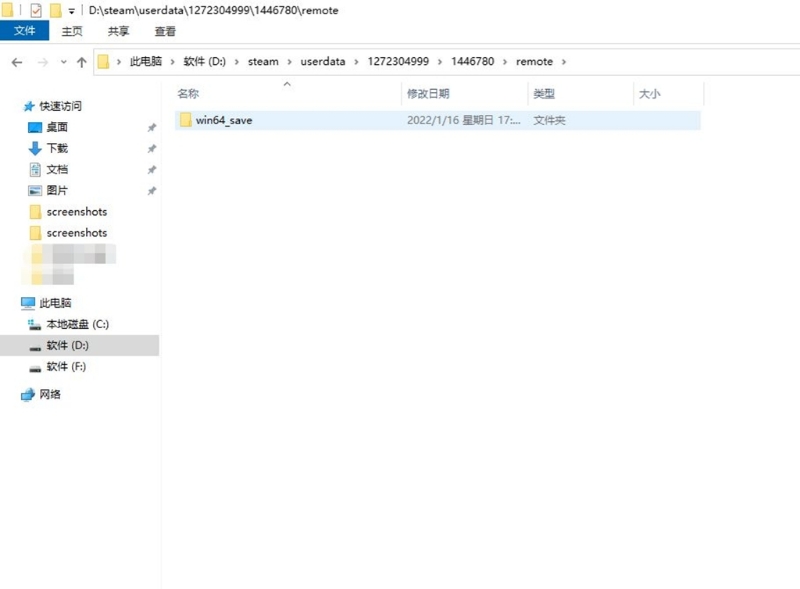The width and height of the screenshot is (800, 589).
Task: Open the quick access toolbar customize dropdown
Action: [x=71, y=11]
